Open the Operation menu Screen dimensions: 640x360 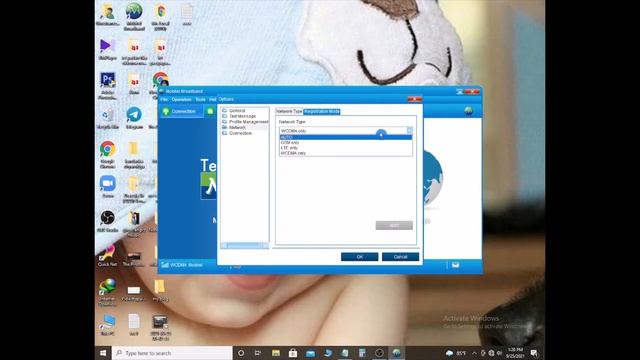182,100
